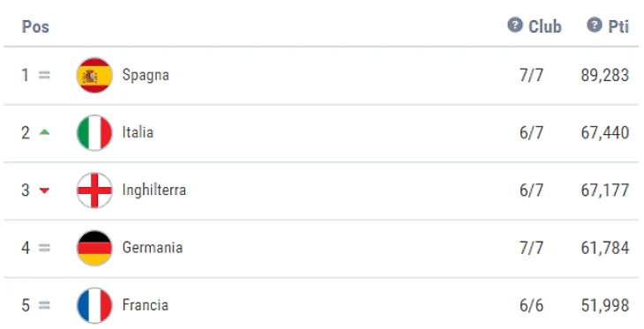Click the equals sign next to Spagna
This screenshot has height=329, width=644.
(x=44, y=75)
